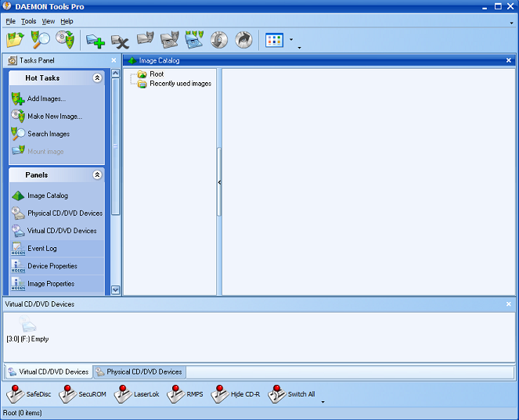Select Recently used images tree node
Viewport: 519px width, 420px height.
[x=180, y=84]
